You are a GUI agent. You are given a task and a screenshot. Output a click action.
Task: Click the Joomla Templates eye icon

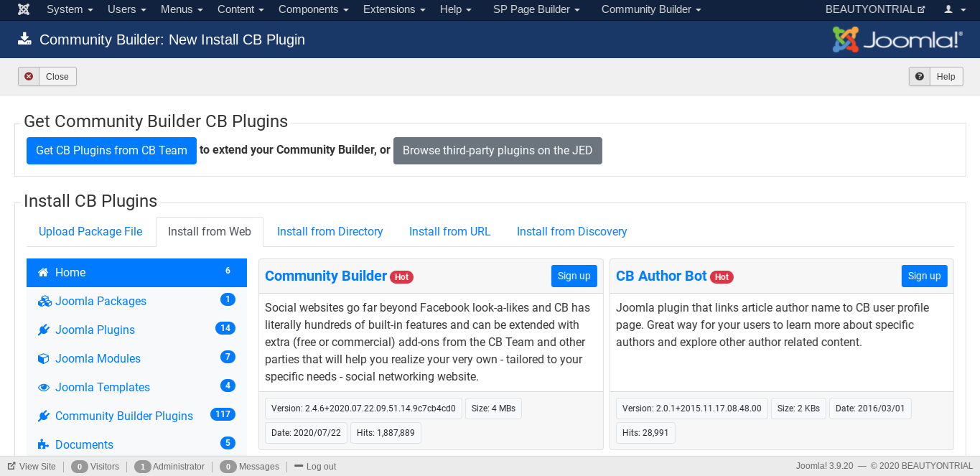[44, 387]
